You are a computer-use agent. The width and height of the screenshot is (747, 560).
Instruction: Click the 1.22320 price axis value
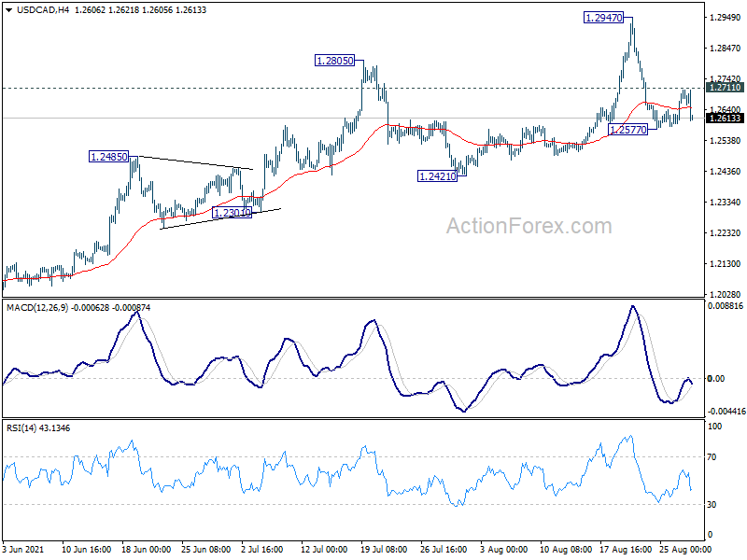click(726, 232)
